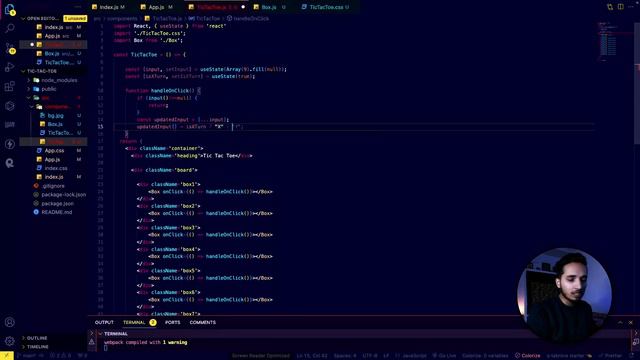Open the editor More Actions ellipsis
This screenshot has width=640, height=360.
(631, 7)
